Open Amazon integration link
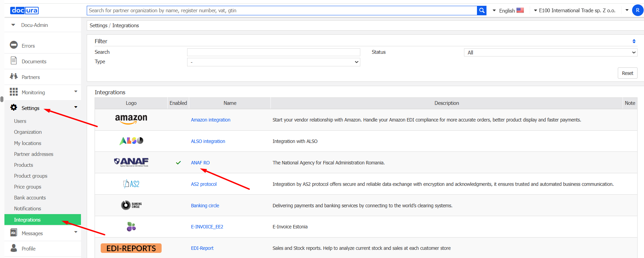The height and width of the screenshot is (258, 644). [211, 120]
